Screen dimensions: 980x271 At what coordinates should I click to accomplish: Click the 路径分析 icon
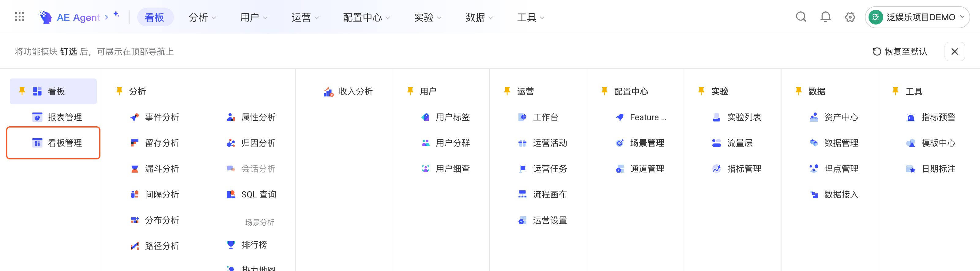(134, 246)
